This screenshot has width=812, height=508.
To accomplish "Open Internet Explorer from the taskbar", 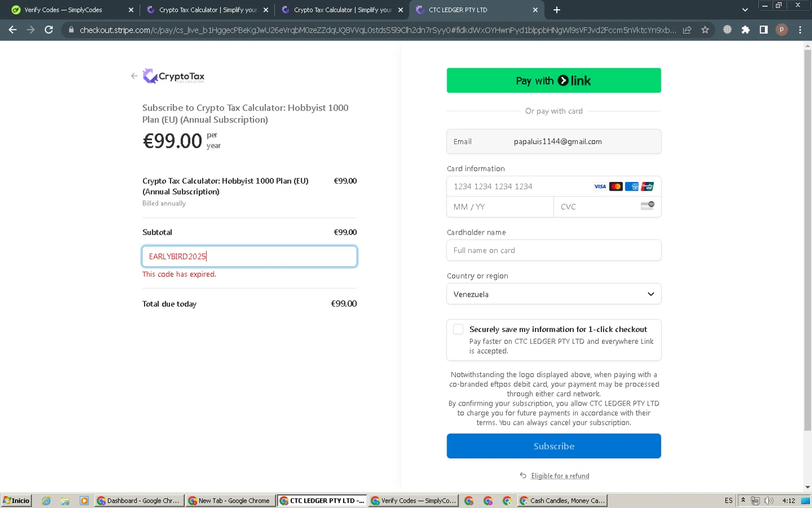I will point(46,501).
